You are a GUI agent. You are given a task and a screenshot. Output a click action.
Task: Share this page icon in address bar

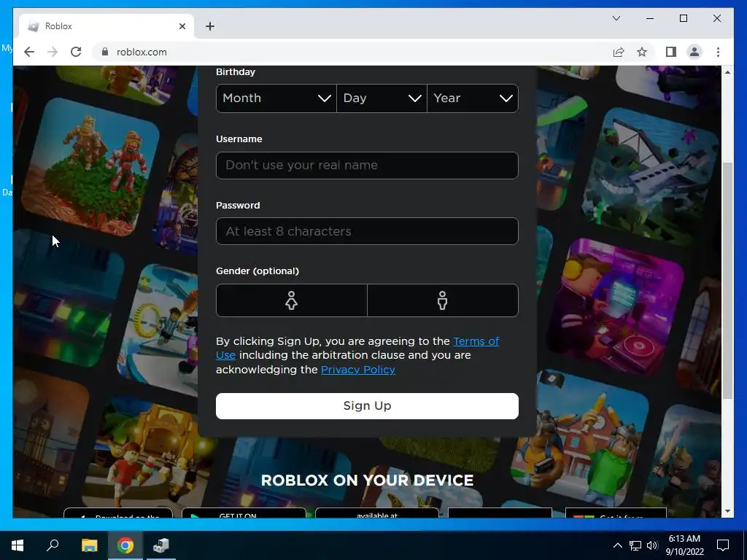pyautogui.click(x=619, y=52)
